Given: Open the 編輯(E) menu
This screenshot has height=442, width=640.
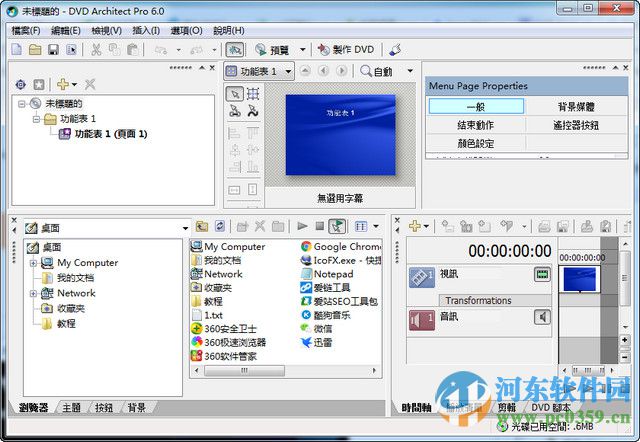Looking at the screenshot, I should pos(66,31).
